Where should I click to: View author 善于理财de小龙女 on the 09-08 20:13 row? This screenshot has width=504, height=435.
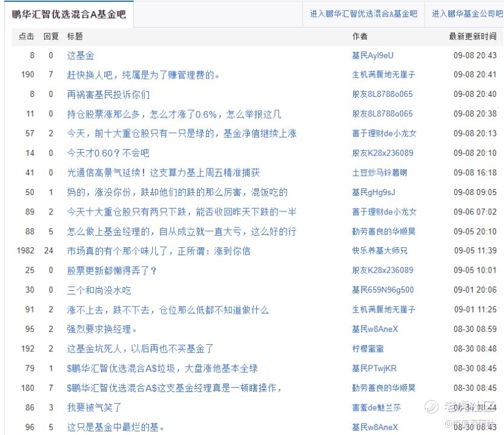click(384, 134)
